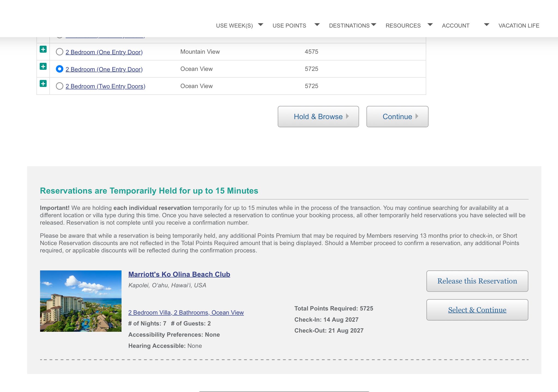Image resolution: width=558 pixels, height=392 pixels.
Task: Click Select & Continue
Action: pos(477,310)
